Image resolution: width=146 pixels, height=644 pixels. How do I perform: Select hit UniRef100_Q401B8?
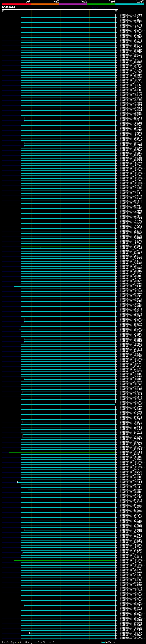click(x=131, y=37)
